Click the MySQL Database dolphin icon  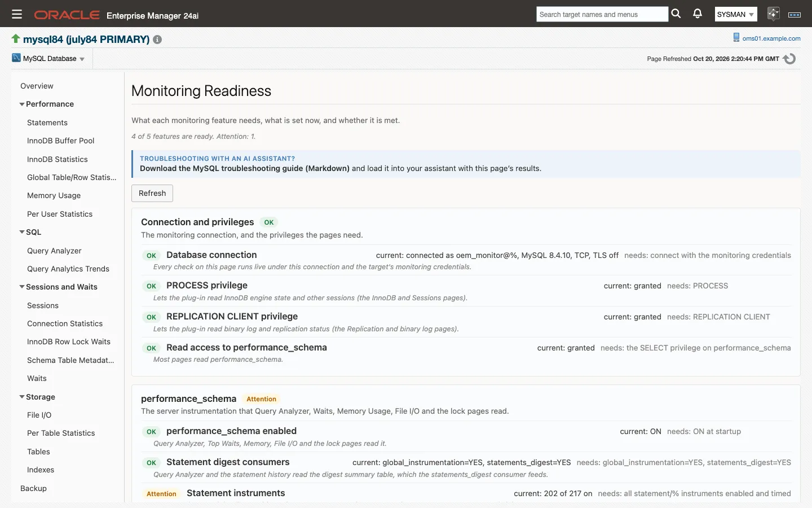coord(16,58)
